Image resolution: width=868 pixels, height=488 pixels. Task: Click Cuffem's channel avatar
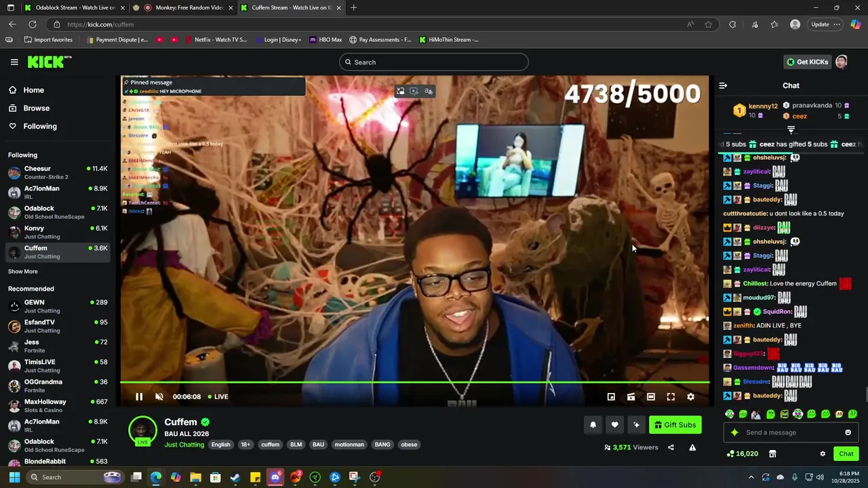[x=142, y=430]
